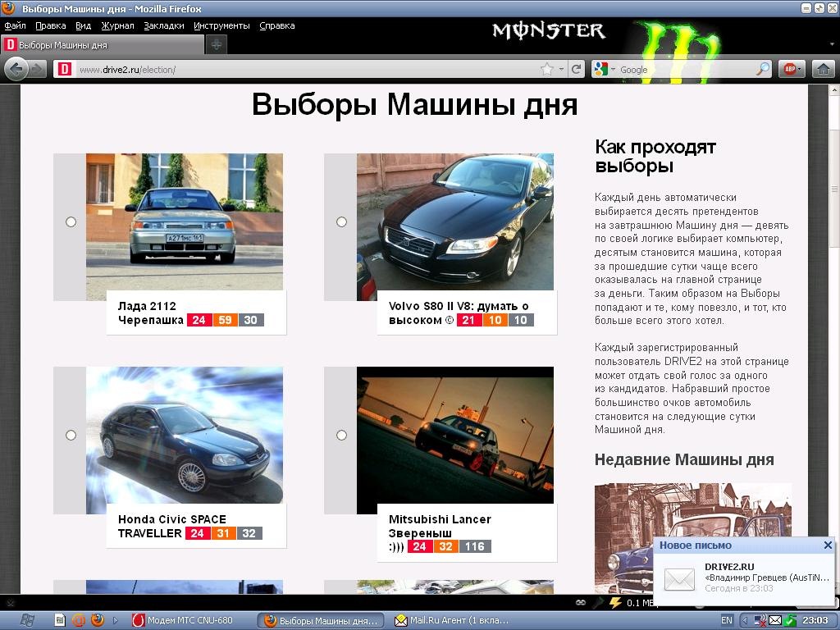
Task: Bookmark this page with the star icon
Action: [x=546, y=69]
